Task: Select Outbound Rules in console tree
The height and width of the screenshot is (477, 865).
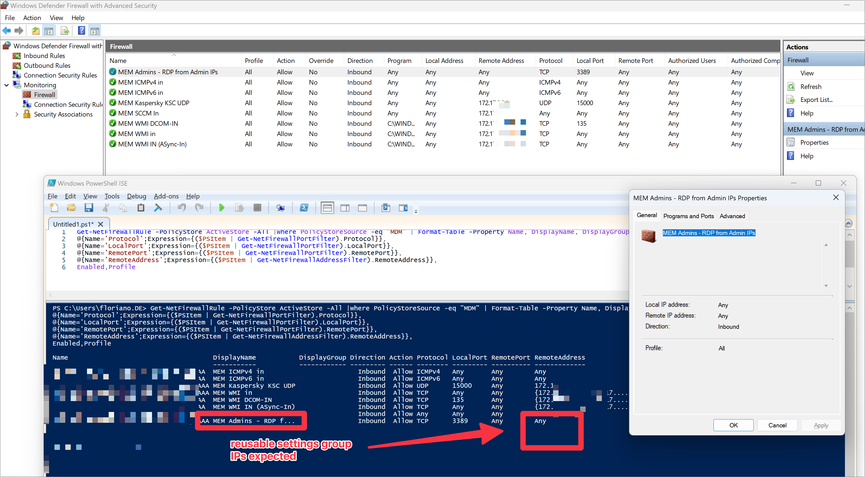Action: [x=47, y=66]
